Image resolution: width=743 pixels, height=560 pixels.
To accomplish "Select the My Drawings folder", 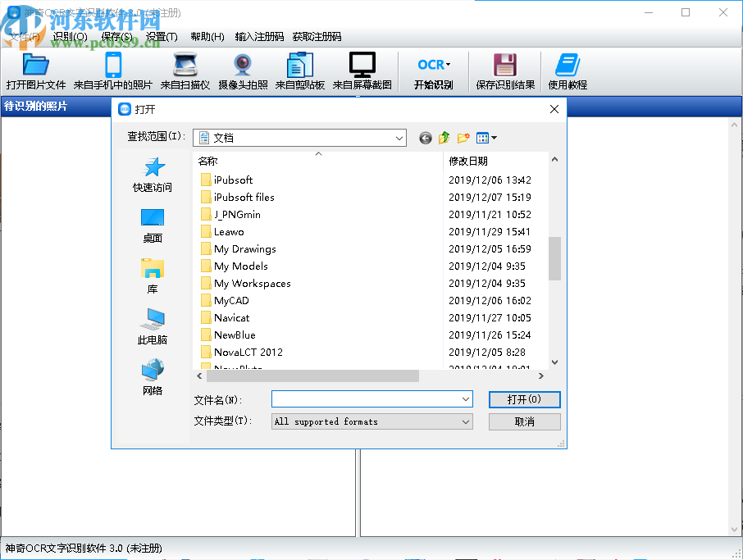I will 239,248.
